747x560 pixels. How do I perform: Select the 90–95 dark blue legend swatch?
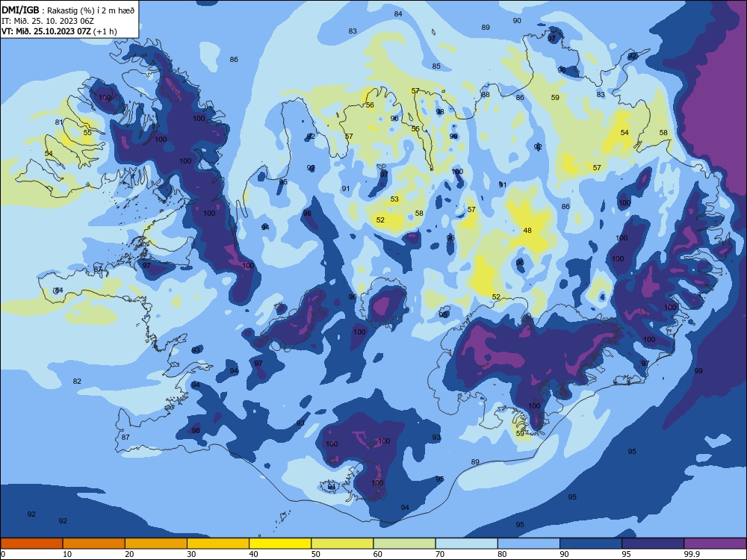pyautogui.click(x=591, y=544)
